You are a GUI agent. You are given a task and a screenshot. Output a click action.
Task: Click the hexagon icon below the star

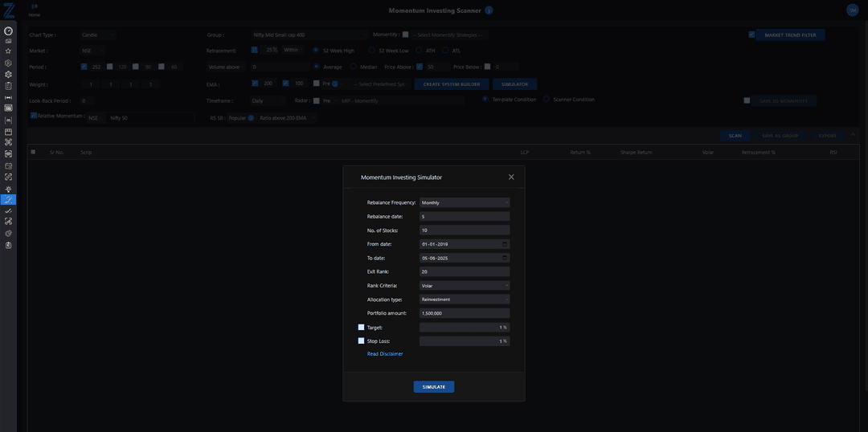[x=8, y=63]
